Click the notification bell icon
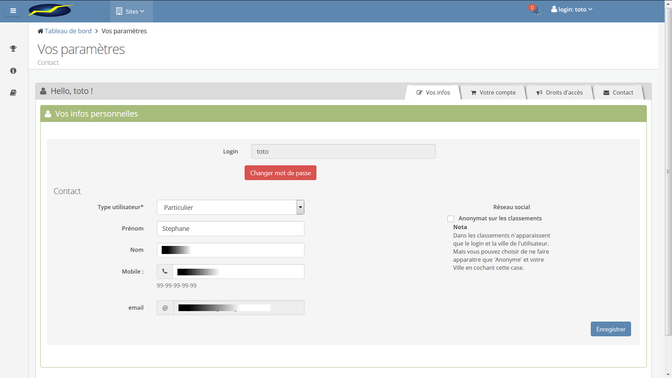The image size is (672, 378). coord(536,10)
